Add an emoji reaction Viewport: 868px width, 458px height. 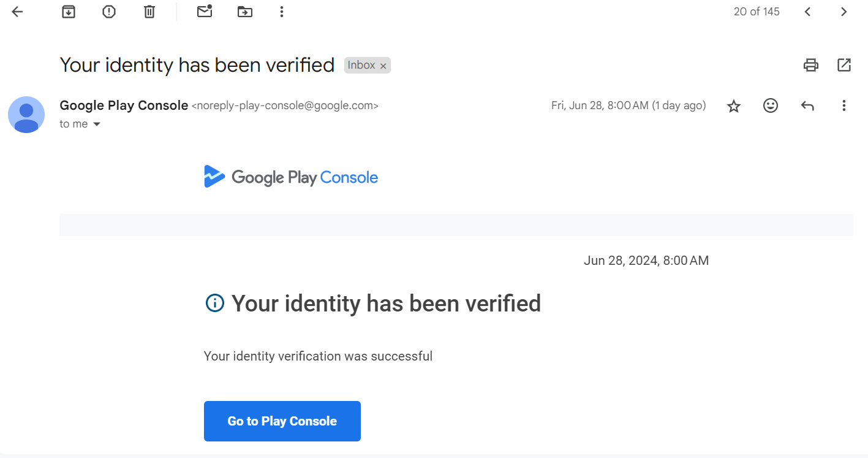tap(771, 106)
